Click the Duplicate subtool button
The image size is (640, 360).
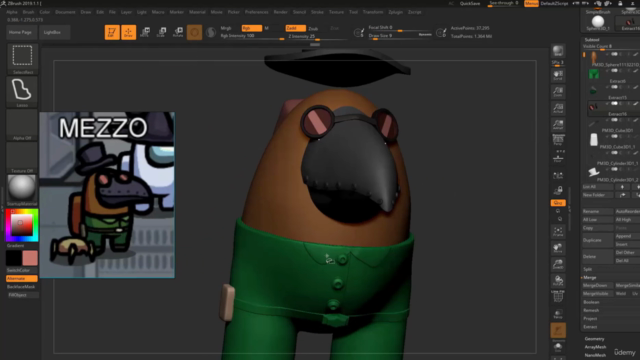pyautogui.click(x=597, y=240)
